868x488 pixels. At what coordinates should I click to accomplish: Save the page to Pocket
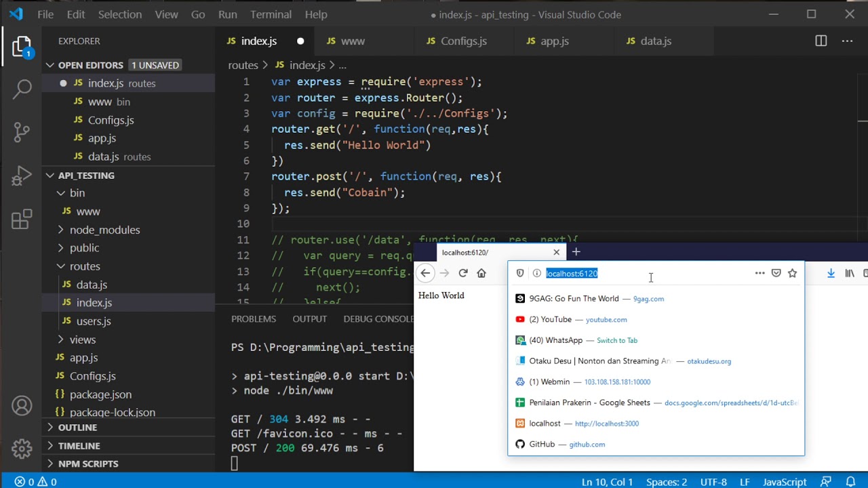776,273
